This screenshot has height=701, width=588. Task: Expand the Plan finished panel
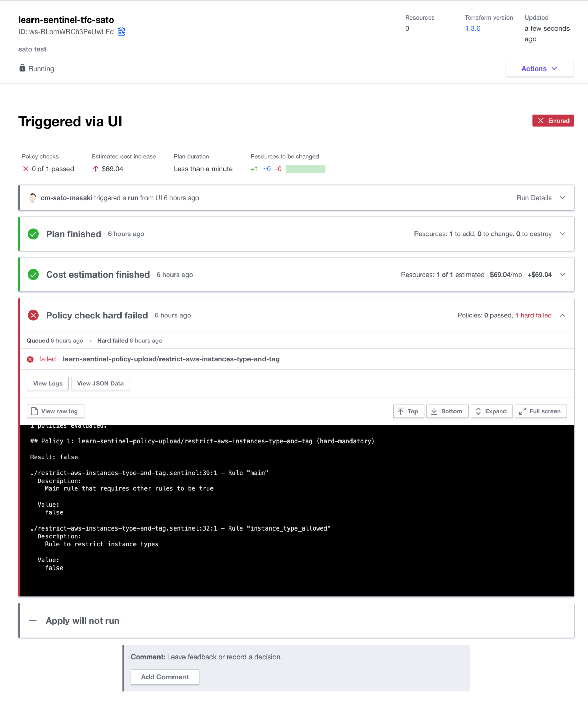(x=562, y=234)
